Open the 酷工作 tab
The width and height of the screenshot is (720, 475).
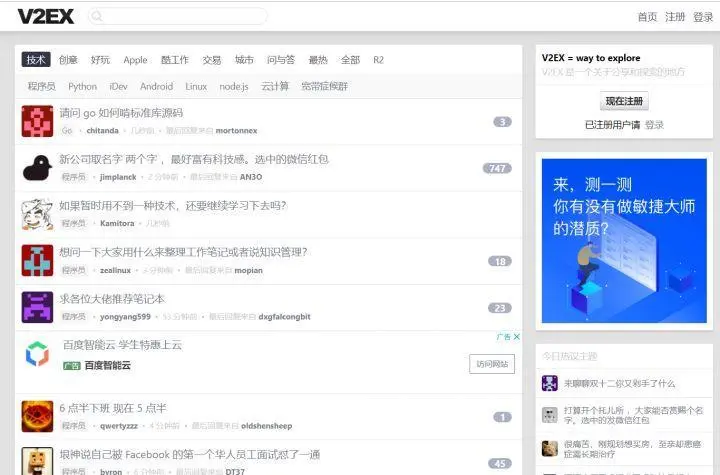(174, 60)
